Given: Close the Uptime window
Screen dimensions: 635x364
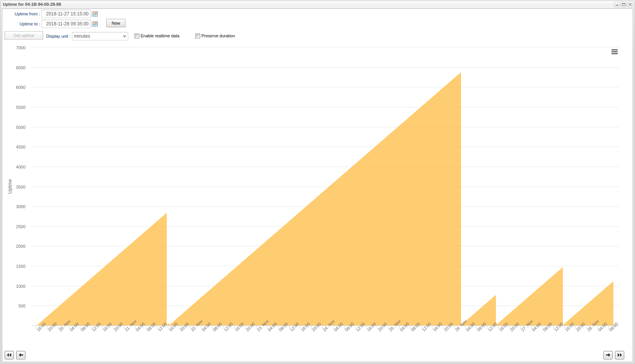Looking at the screenshot, I should point(630,5).
